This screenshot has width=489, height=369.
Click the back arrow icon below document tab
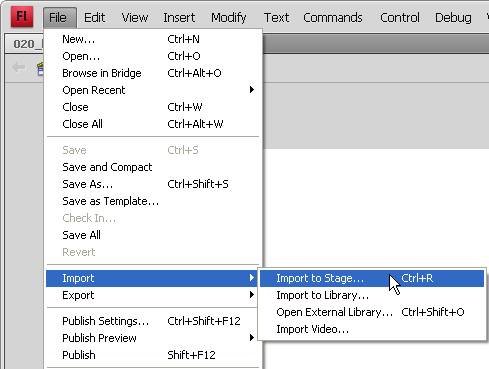pos(19,67)
